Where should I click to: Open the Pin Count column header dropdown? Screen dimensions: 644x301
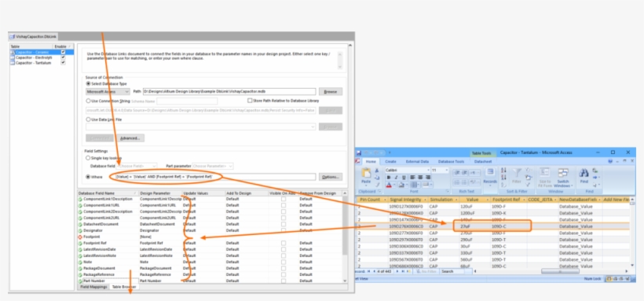coord(384,200)
